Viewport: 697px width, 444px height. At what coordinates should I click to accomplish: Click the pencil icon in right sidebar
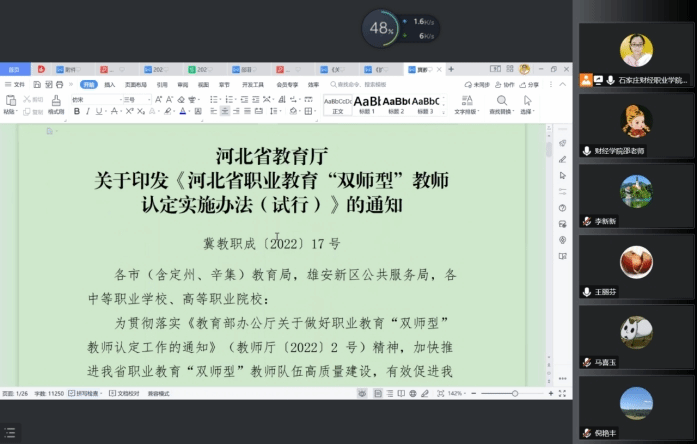562,160
